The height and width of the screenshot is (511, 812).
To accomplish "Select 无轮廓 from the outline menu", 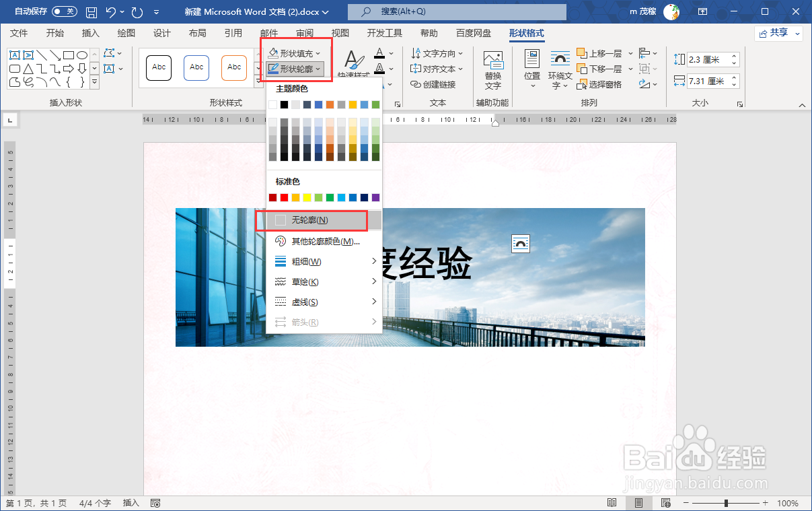I will 309,220.
